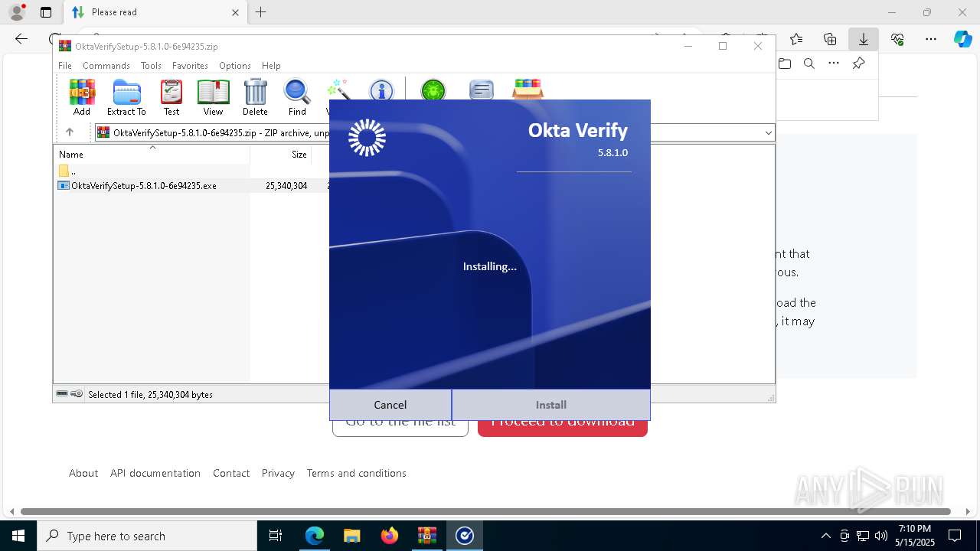Open the Privacy footer link

[x=278, y=473]
